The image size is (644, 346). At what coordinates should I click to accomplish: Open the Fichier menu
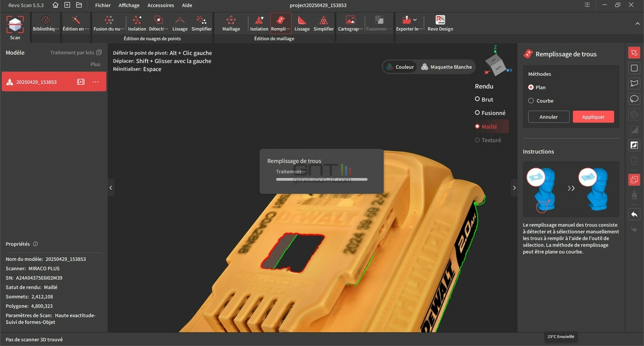(103, 5)
